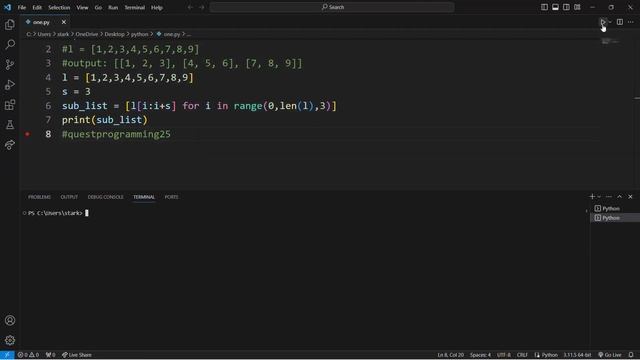Open the Source Control view

click(x=10, y=64)
